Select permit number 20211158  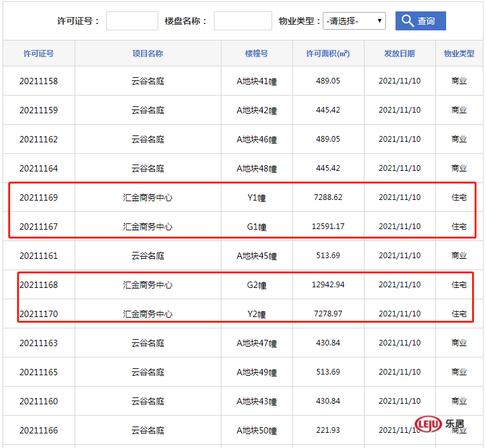point(39,81)
